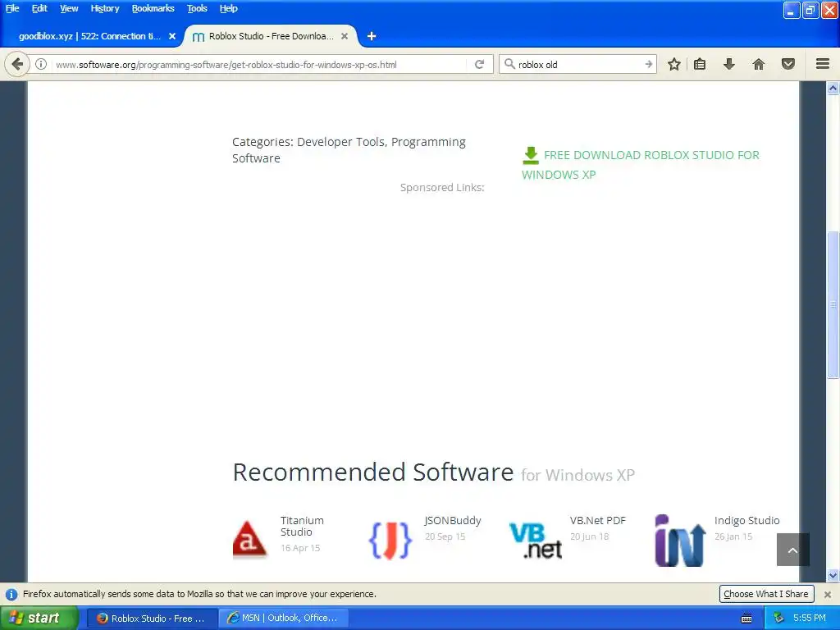This screenshot has height=630, width=840.
Task: Click the magnifier icon in search box
Action: 509,64
